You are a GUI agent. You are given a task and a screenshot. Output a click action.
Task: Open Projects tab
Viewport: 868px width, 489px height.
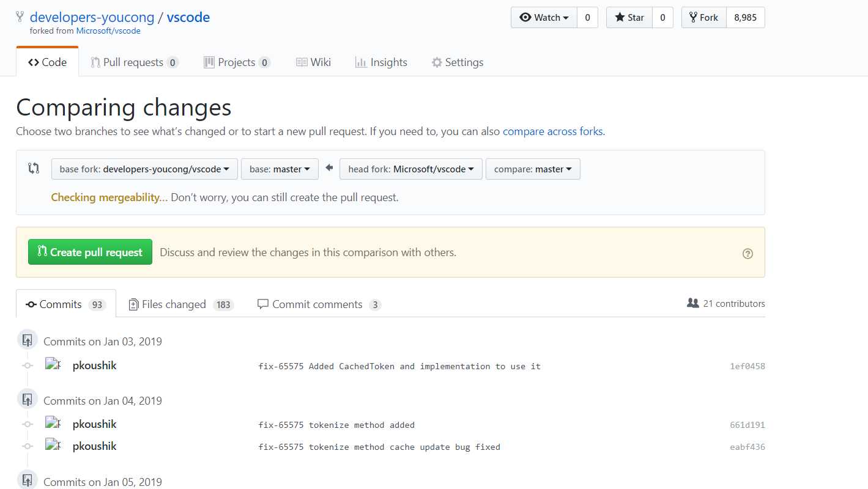(237, 62)
